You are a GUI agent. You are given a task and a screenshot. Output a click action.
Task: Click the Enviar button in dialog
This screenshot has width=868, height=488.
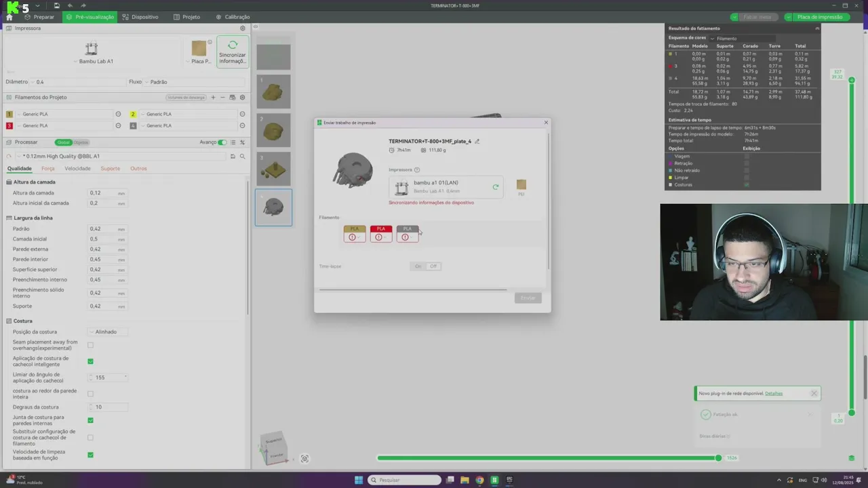point(528,298)
